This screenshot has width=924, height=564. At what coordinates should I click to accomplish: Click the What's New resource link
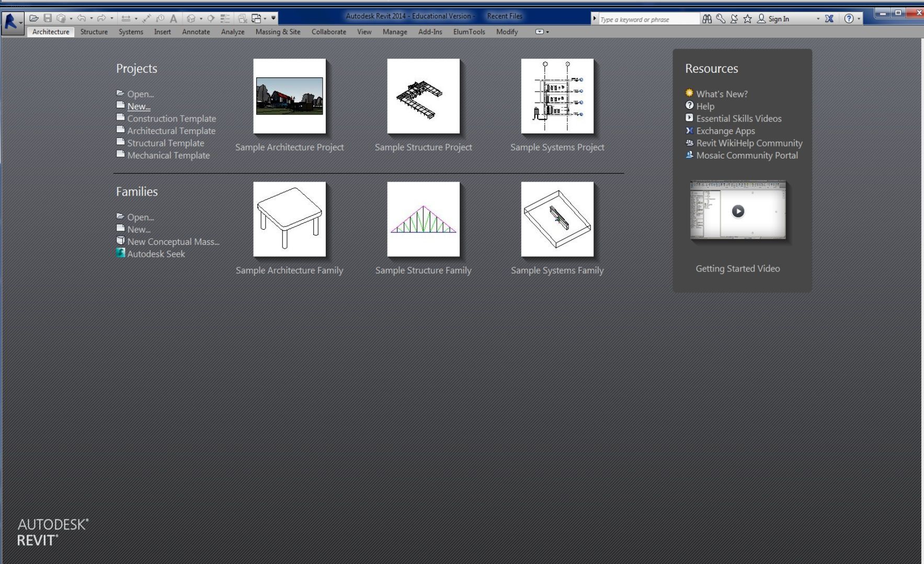pyautogui.click(x=721, y=94)
